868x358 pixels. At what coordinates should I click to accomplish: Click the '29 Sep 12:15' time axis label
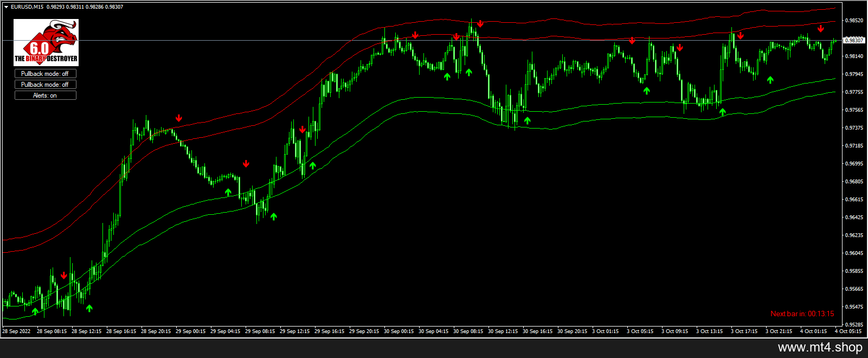click(294, 331)
